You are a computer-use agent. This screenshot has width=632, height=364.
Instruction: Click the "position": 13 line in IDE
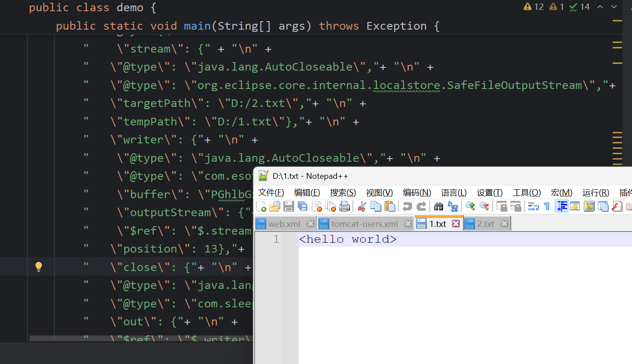click(164, 249)
